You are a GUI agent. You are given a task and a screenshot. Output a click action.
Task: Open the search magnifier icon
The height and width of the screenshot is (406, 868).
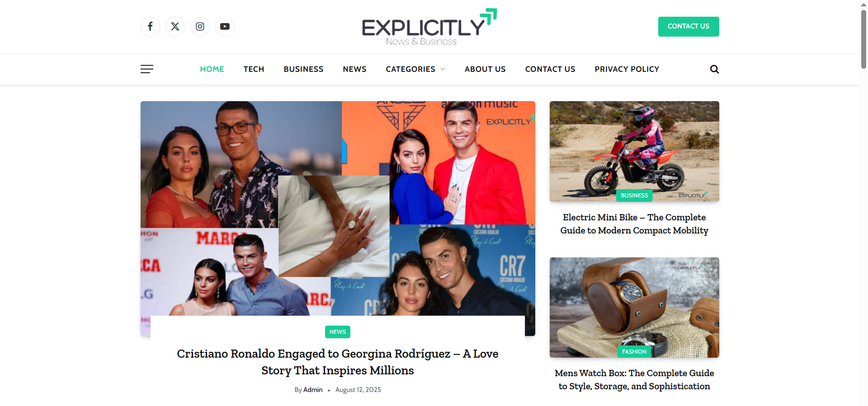[714, 69]
